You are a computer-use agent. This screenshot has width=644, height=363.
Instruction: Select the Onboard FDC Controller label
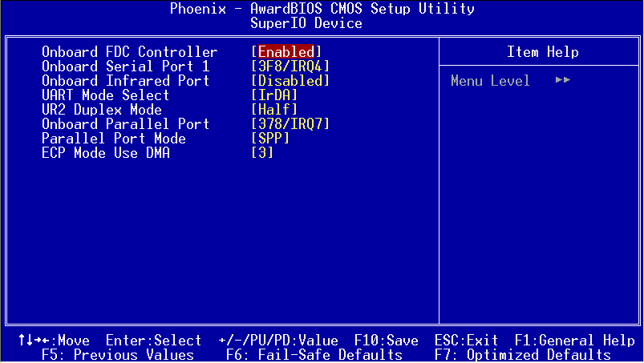129,52
